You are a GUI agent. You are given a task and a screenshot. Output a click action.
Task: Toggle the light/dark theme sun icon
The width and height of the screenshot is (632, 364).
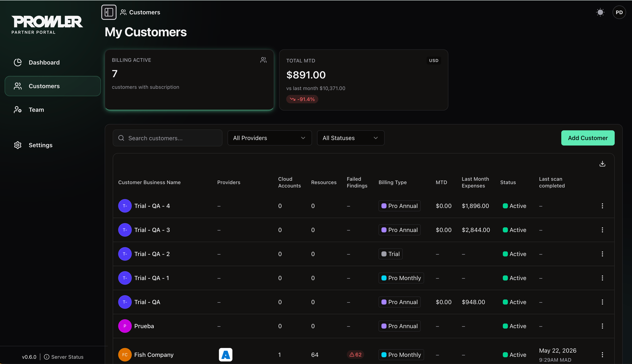click(600, 12)
